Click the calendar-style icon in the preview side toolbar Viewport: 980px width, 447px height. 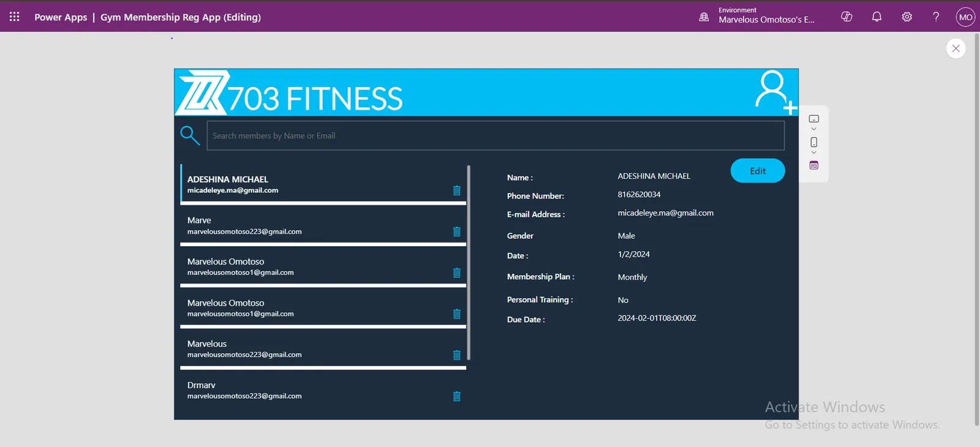813,165
